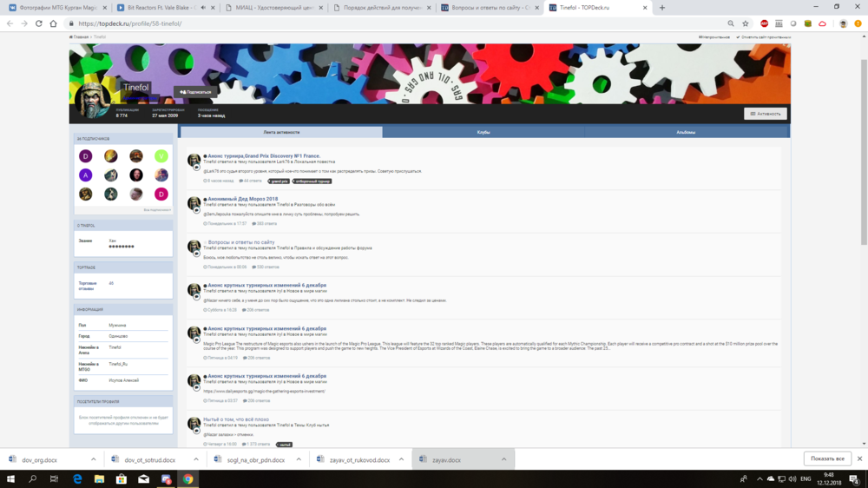Open subscriber avatar purple A

(x=85, y=175)
